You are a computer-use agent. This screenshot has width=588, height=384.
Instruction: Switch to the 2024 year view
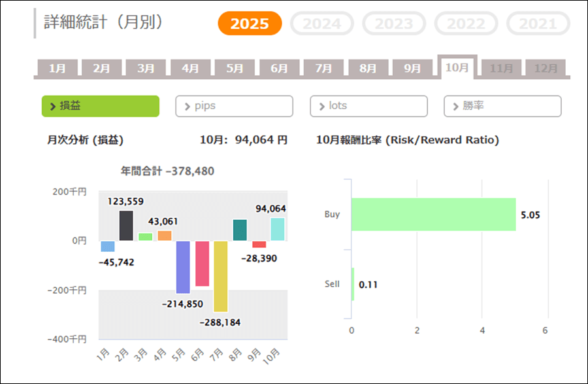click(x=321, y=24)
